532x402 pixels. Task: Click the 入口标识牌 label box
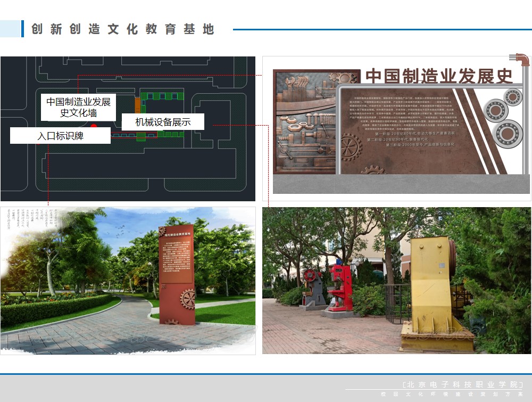(x=60, y=136)
